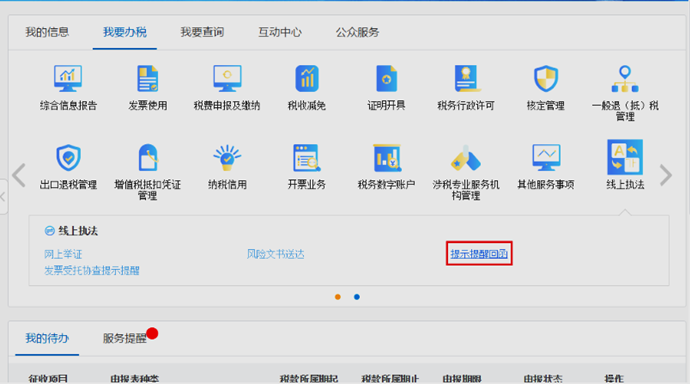This screenshot has height=384, width=690.
Task: Click 申报期限 column header
Action: click(x=462, y=378)
